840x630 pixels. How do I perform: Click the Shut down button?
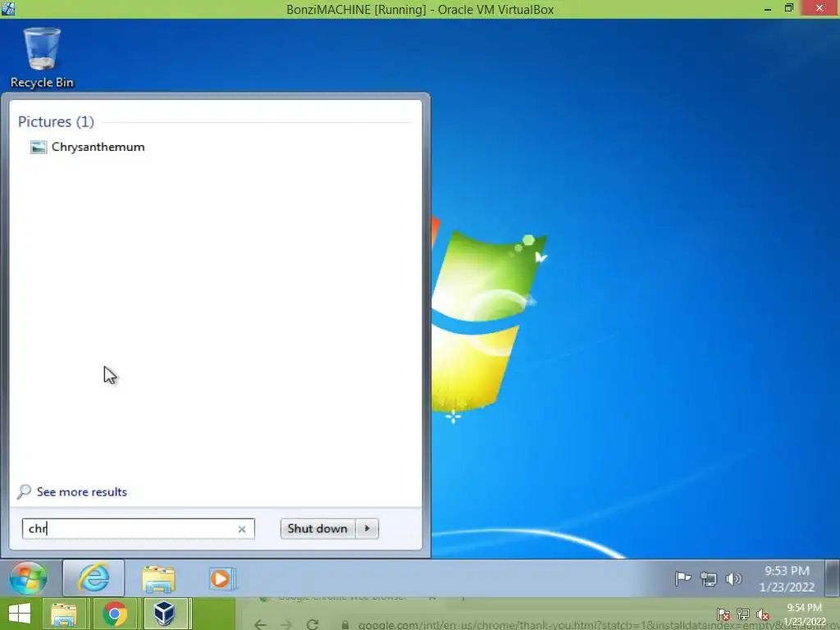317,529
